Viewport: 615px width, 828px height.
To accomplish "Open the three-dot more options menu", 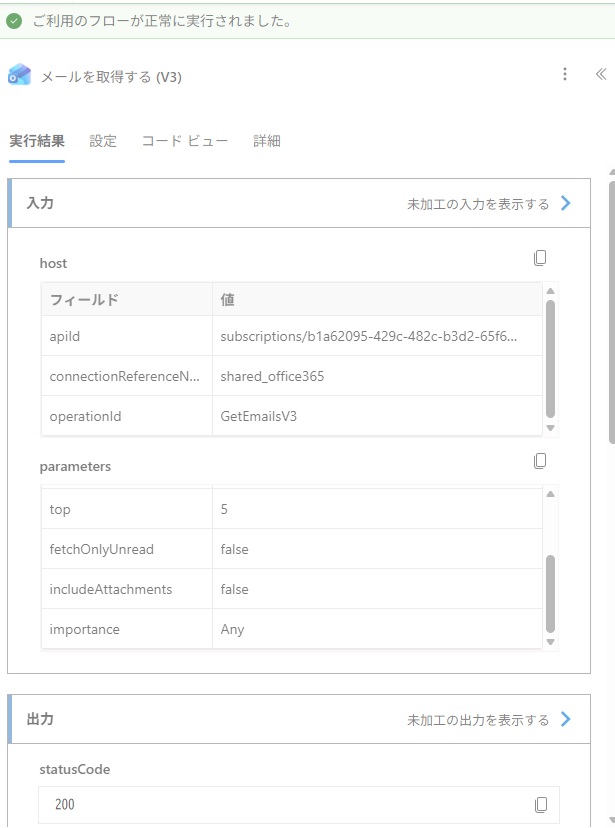I will click(x=565, y=74).
